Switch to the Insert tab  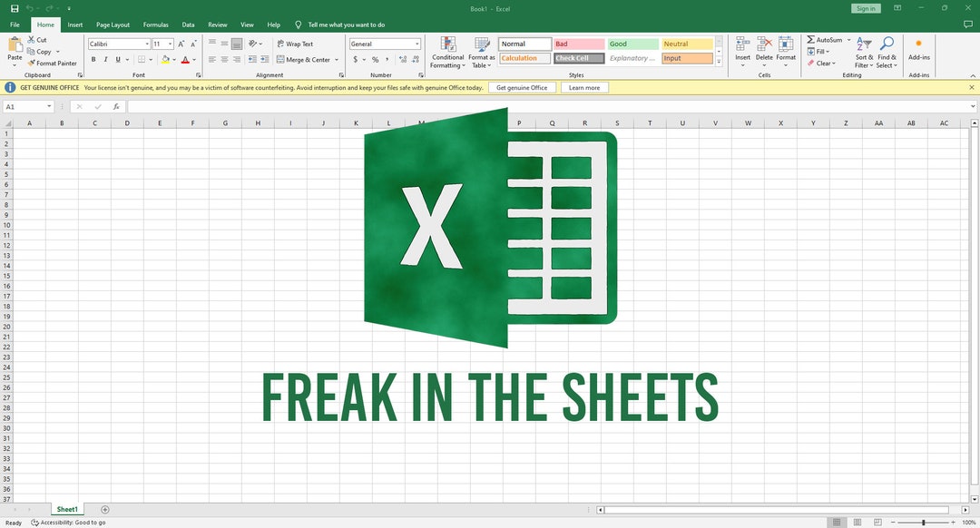(75, 25)
